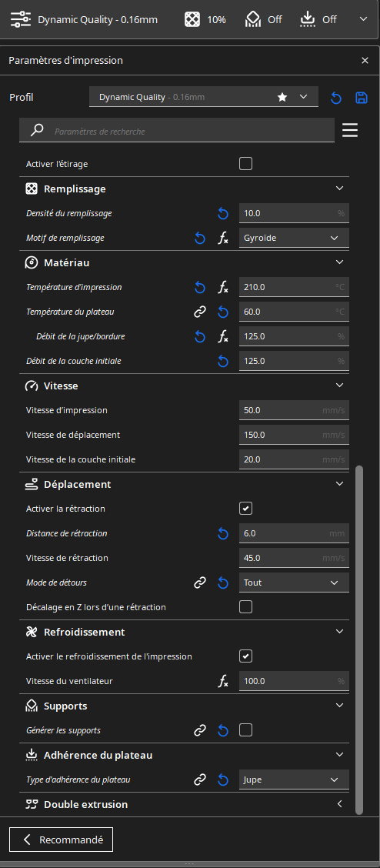Click the Refroidissement fan icon
Screen dimensions: 380x868
click(32, 632)
